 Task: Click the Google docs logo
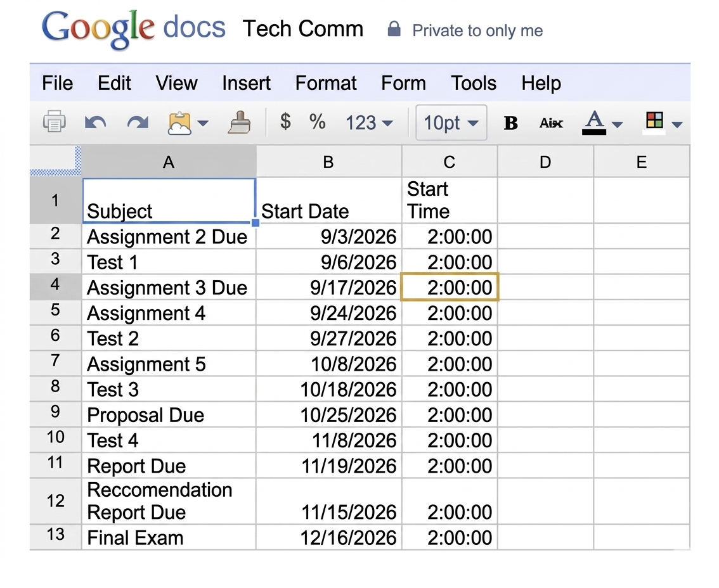[133, 29]
